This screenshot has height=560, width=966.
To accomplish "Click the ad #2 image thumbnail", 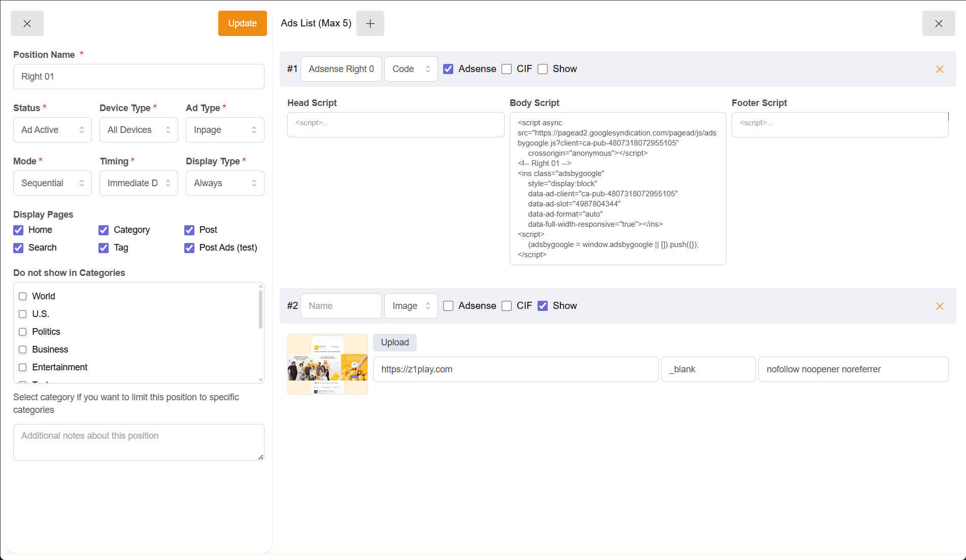I will point(327,364).
